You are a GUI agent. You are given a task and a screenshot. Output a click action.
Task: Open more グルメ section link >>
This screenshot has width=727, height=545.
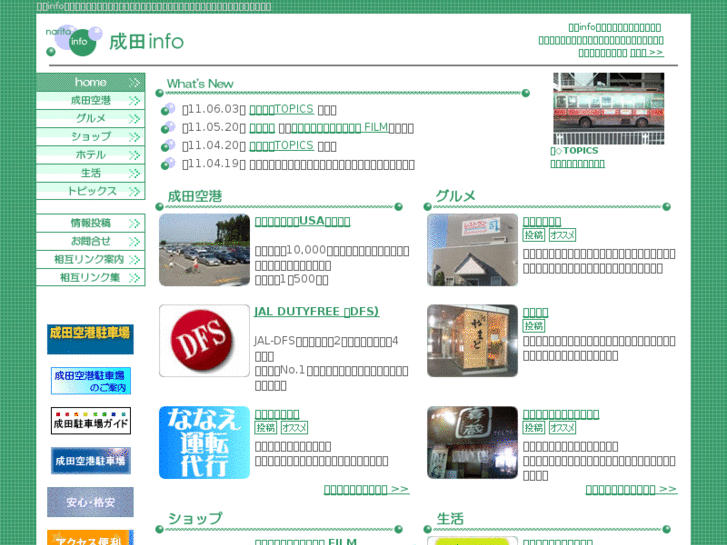click(631, 489)
